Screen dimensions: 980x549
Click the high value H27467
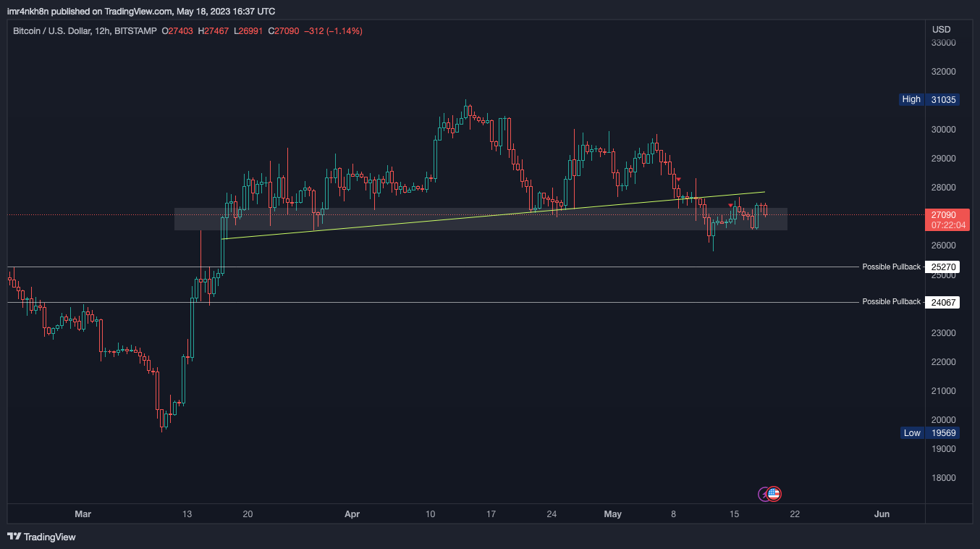pos(213,31)
